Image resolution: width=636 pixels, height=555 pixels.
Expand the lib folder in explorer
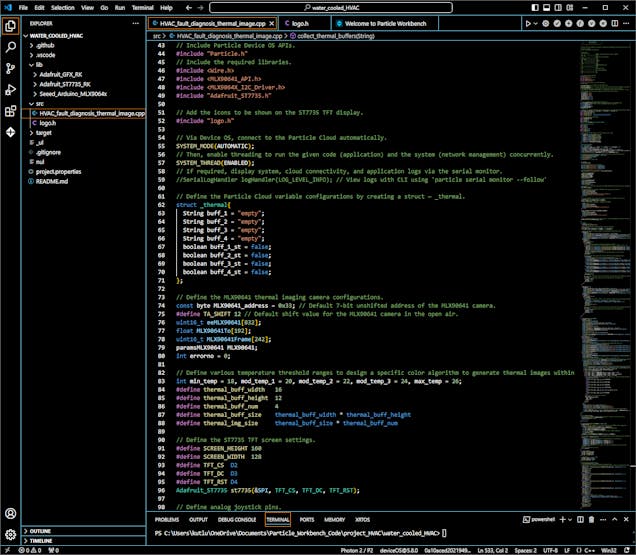[40, 64]
